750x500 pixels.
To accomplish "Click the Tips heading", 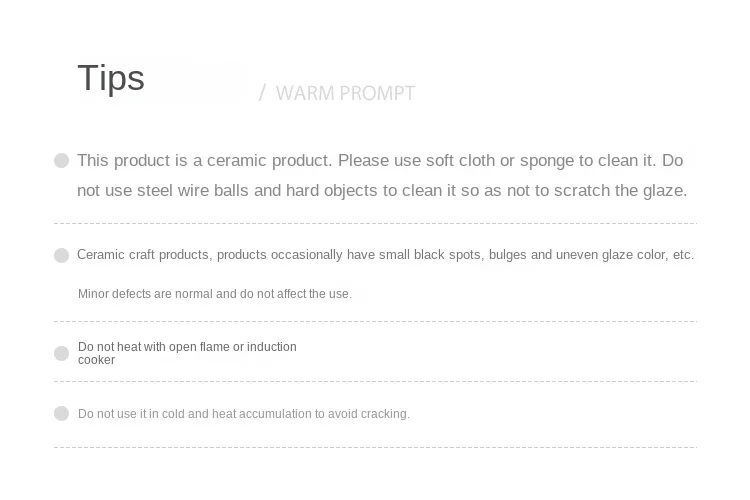I will (x=111, y=78).
